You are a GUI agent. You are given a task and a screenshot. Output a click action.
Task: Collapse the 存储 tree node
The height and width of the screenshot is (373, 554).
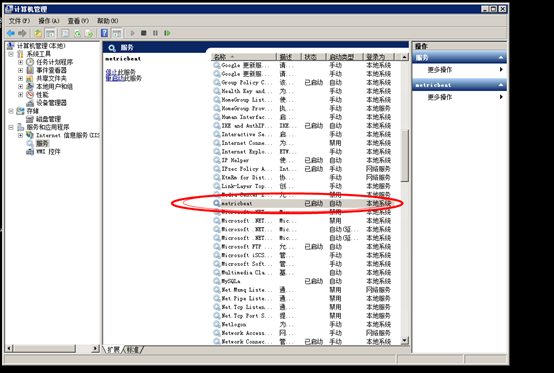(11, 111)
